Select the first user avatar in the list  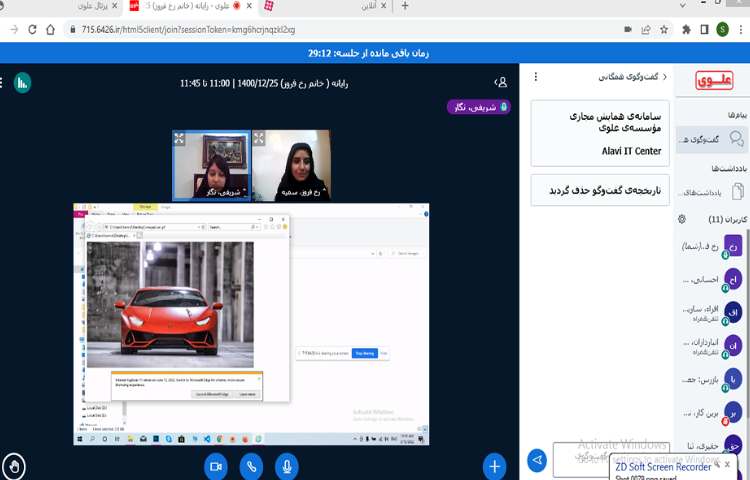click(x=733, y=246)
